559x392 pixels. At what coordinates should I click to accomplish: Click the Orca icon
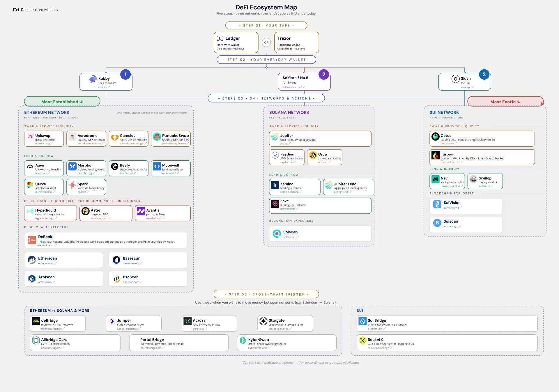click(x=313, y=155)
